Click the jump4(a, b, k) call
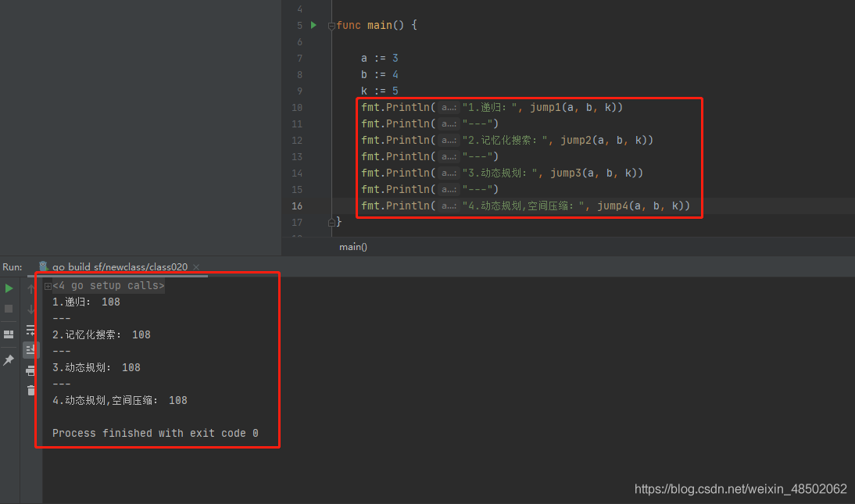This screenshot has width=855, height=504. coord(641,206)
